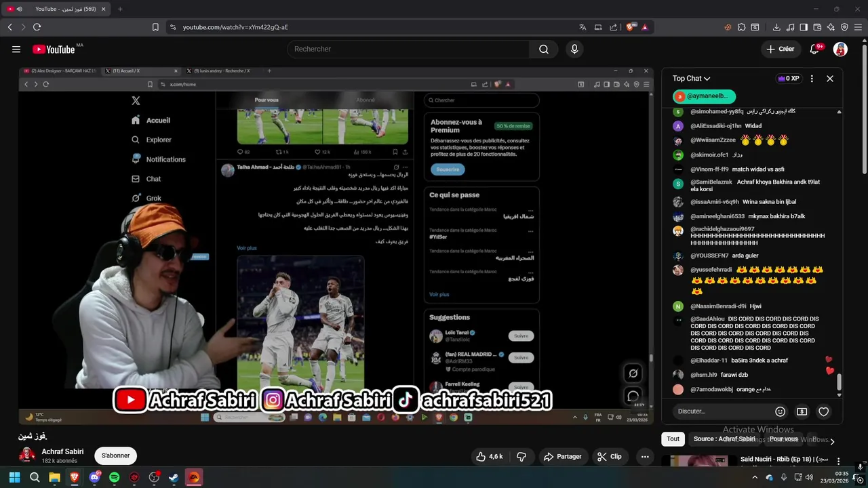
Task: Open a new browser tab with plus
Action: pos(120,9)
